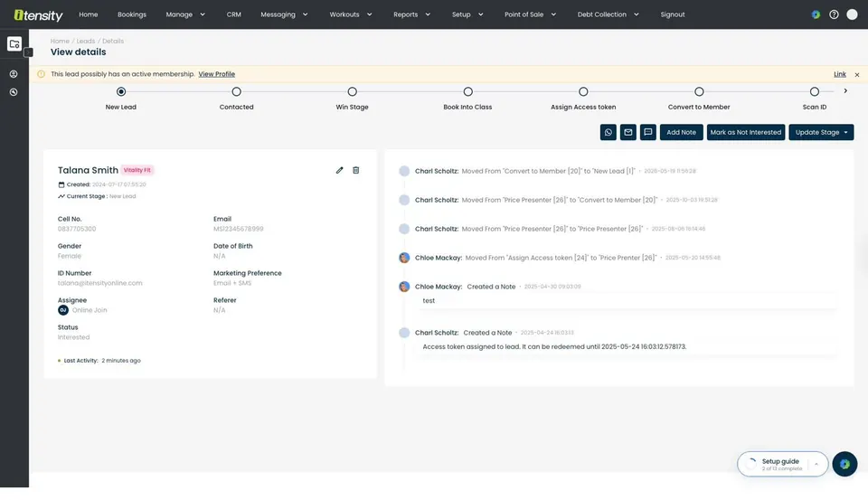Expand the Point of Sale menu
The width and height of the screenshot is (868, 500).
tap(531, 14)
